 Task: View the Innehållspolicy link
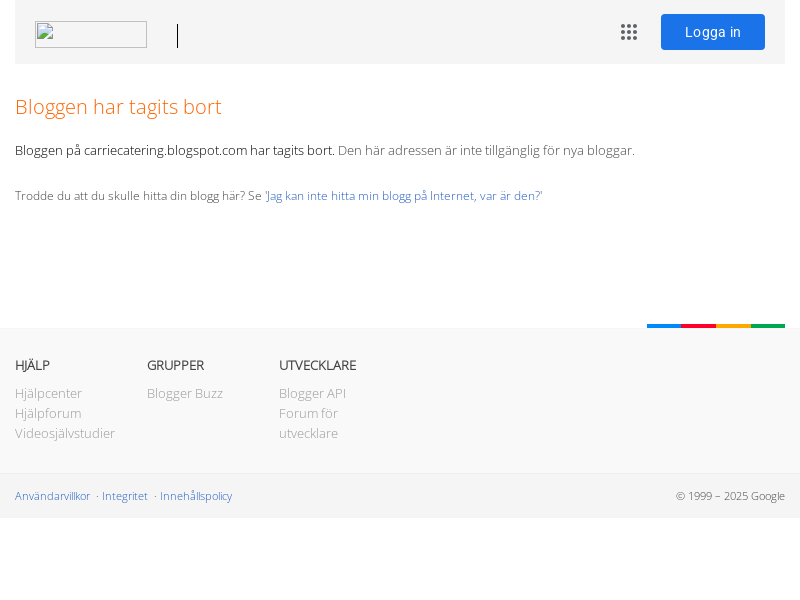click(x=196, y=496)
